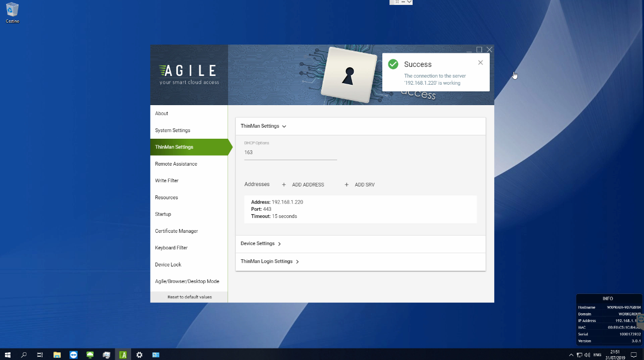
Task: Open the green cloud monitor app in taskbar
Action: [x=90, y=354]
